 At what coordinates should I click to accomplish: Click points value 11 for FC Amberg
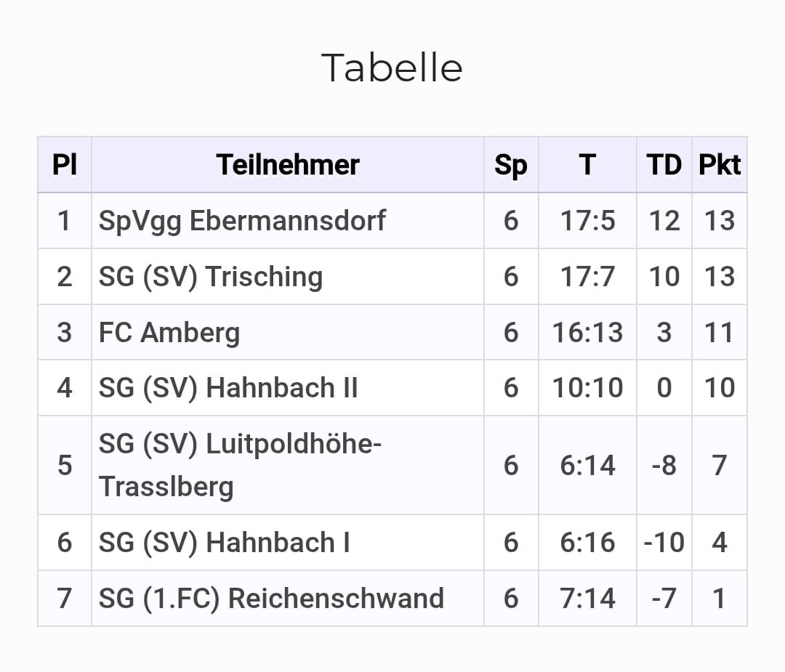pyautogui.click(x=720, y=333)
